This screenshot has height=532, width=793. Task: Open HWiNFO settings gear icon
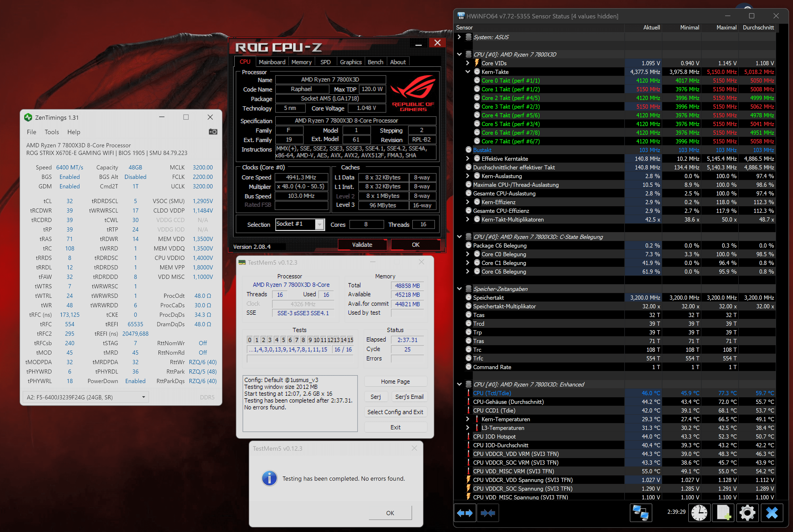click(747, 513)
